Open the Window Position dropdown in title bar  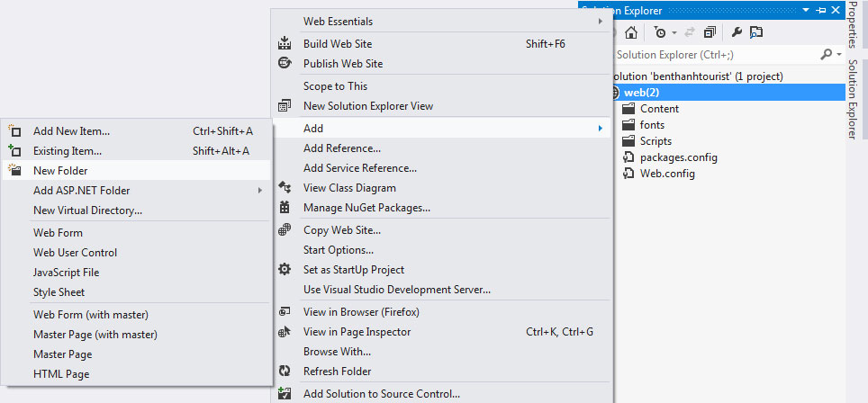coord(806,11)
